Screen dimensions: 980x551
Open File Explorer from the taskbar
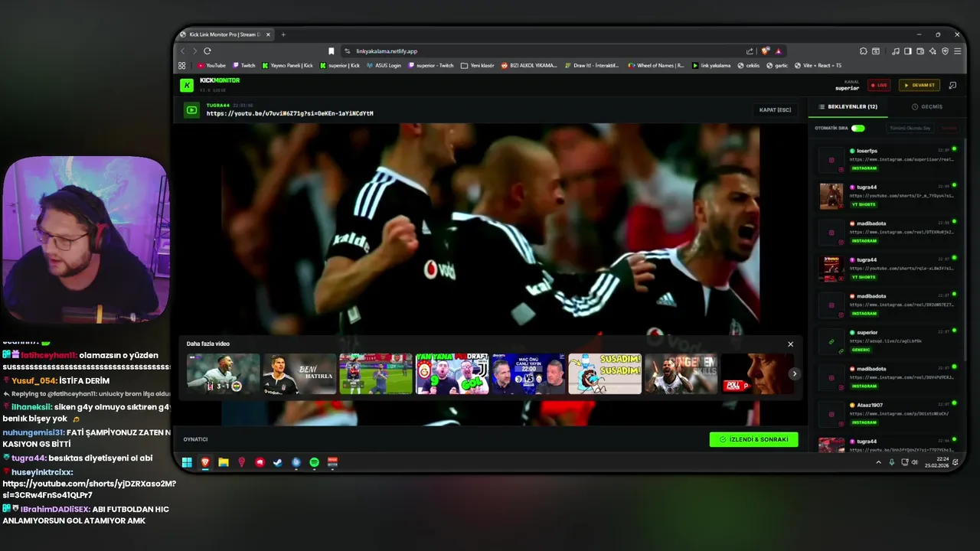pyautogui.click(x=224, y=462)
